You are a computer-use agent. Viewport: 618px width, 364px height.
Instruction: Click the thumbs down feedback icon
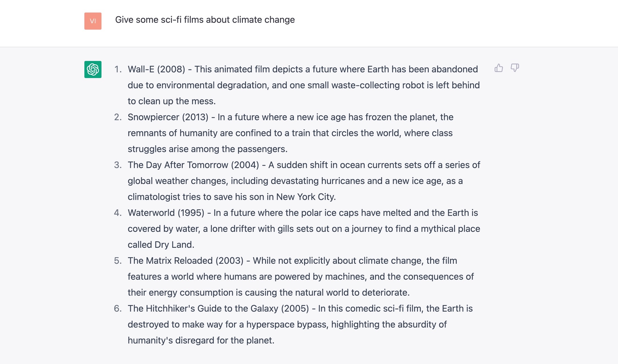click(x=515, y=68)
